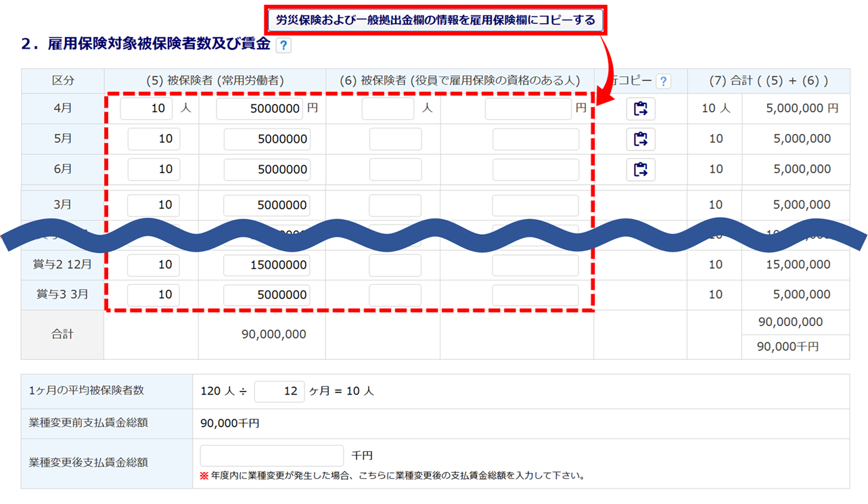The width and height of the screenshot is (868, 504).
Task: Select 4月 常用労働者 headcount input field
Action: coord(146,109)
